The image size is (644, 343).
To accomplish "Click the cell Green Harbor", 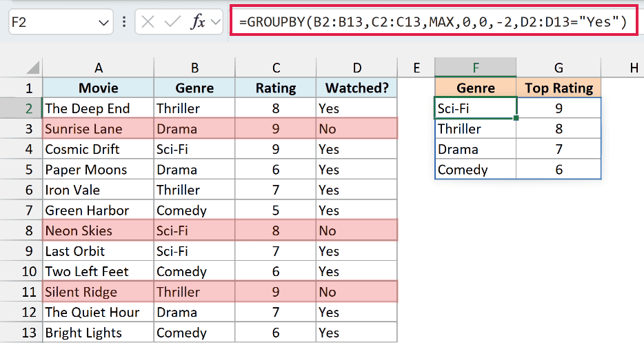I will [x=98, y=210].
